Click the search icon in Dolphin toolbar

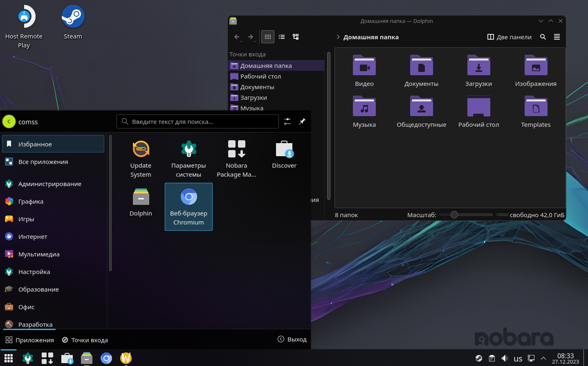click(543, 37)
